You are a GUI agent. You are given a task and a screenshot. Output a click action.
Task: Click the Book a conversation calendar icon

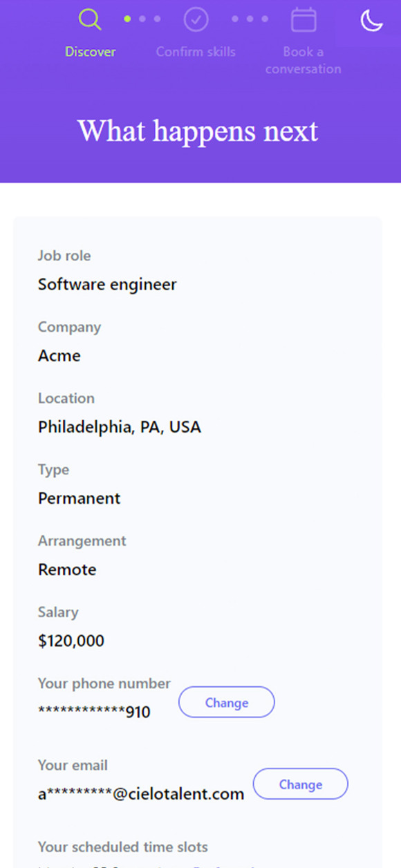[x=304, y=19]
